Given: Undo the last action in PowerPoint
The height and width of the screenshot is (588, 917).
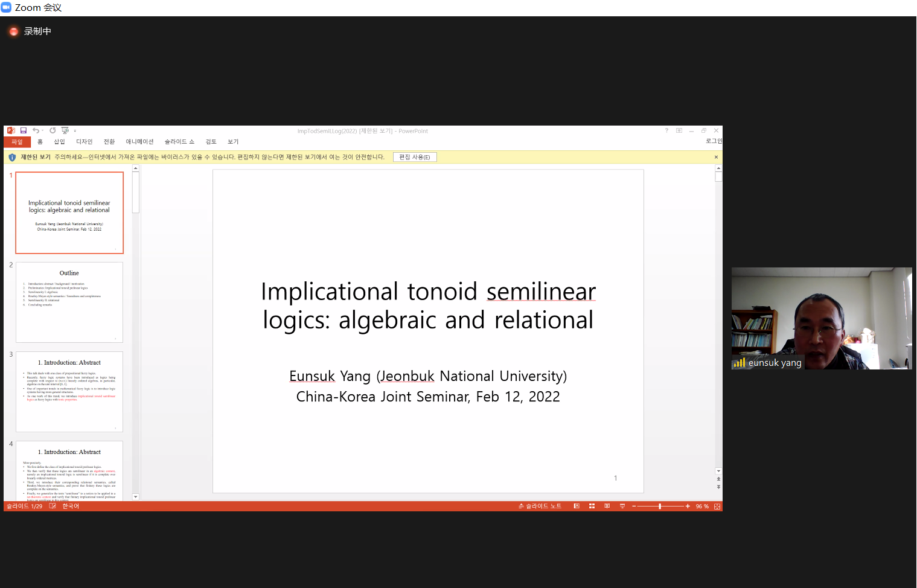Looking at the screenshot, I should click(x=36, y=130).
